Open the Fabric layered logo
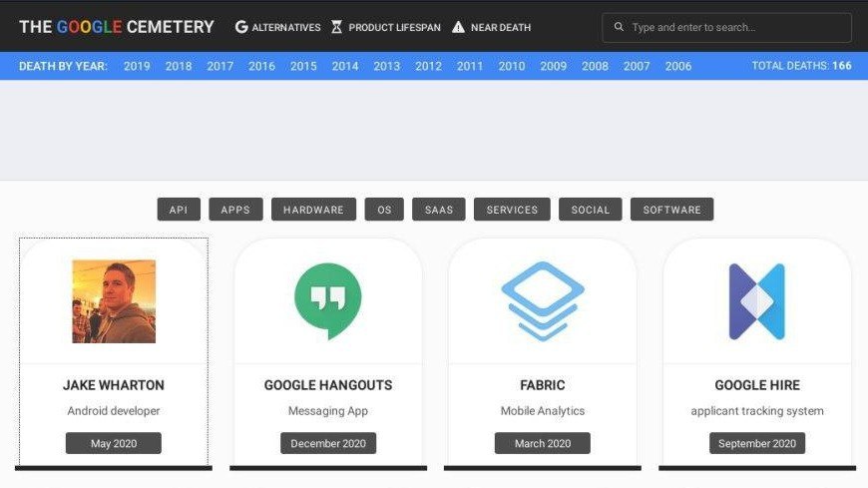Screen dimensions: 868x488 click(543, 301)
